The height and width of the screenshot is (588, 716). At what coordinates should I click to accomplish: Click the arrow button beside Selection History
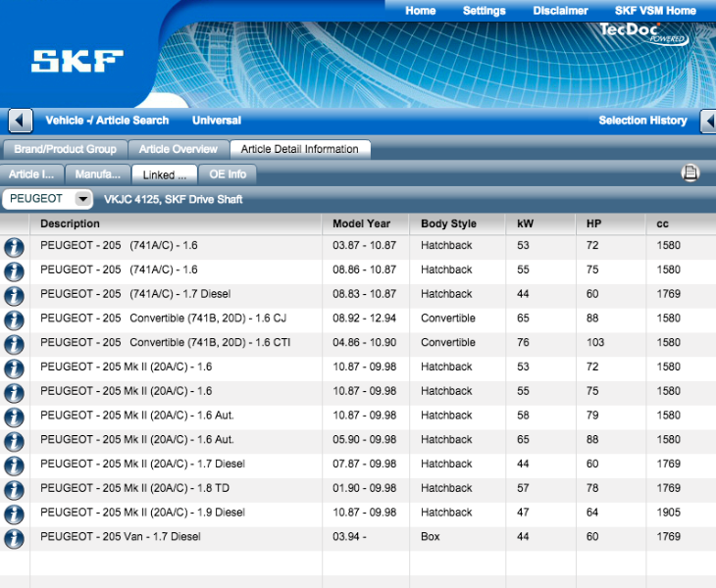[708, 121]
